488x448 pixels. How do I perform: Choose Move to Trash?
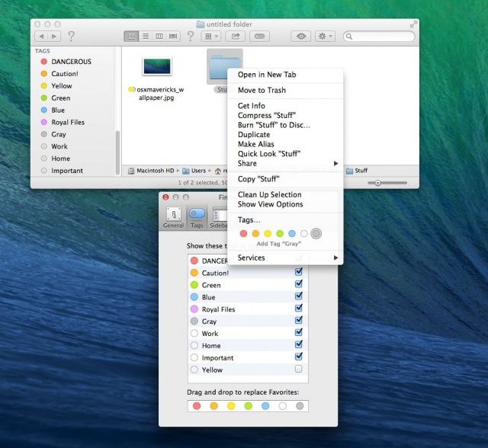(285, 90)
